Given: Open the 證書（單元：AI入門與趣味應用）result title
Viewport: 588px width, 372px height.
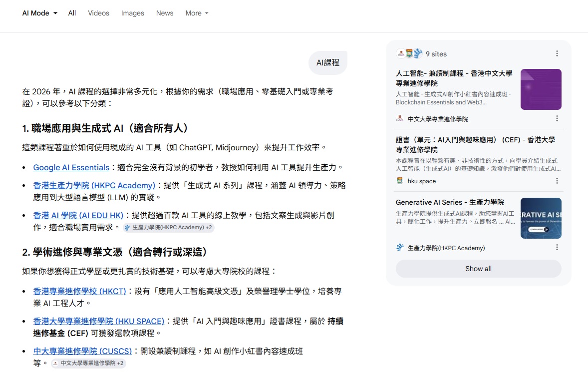Looking at the screenshot, I should (x=475, y=144).
